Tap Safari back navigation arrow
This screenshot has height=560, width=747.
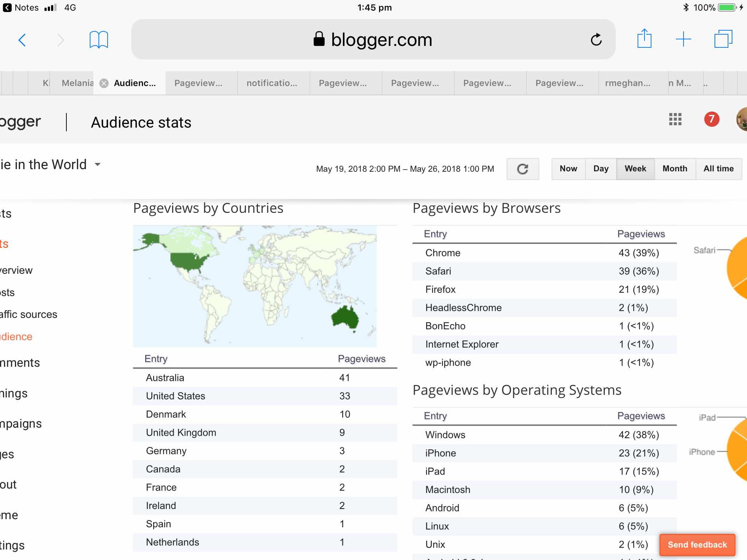[22, 40]
